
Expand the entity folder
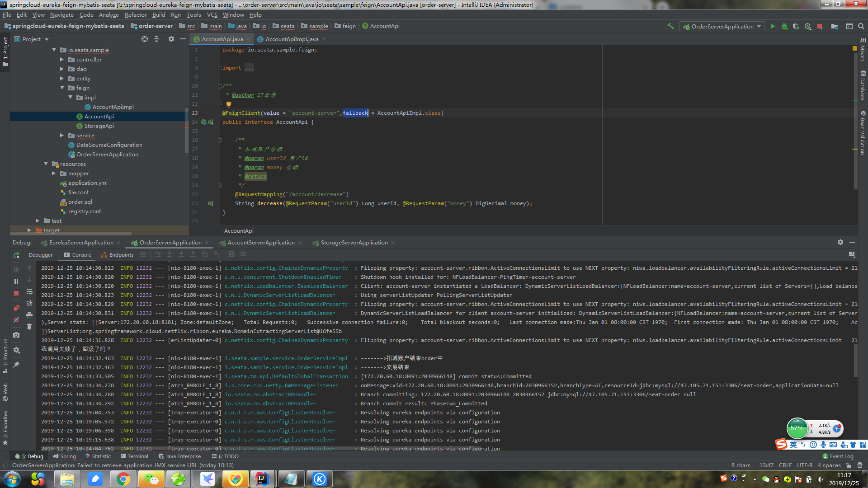pyautogui.click(x=62, y=78)
